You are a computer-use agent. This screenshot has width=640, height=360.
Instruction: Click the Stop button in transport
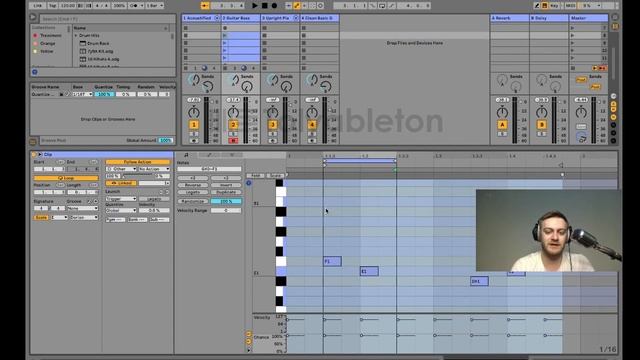(x=264, y=6)
